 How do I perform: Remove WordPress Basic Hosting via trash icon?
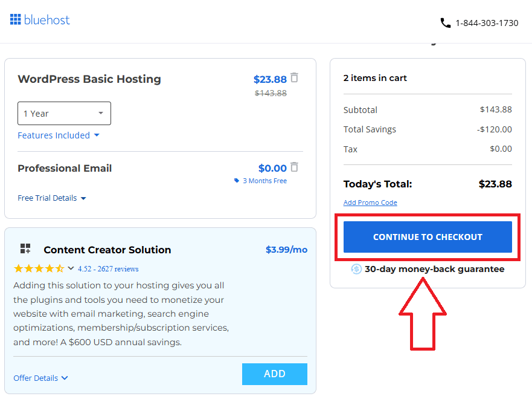click(x=294, y=79)
